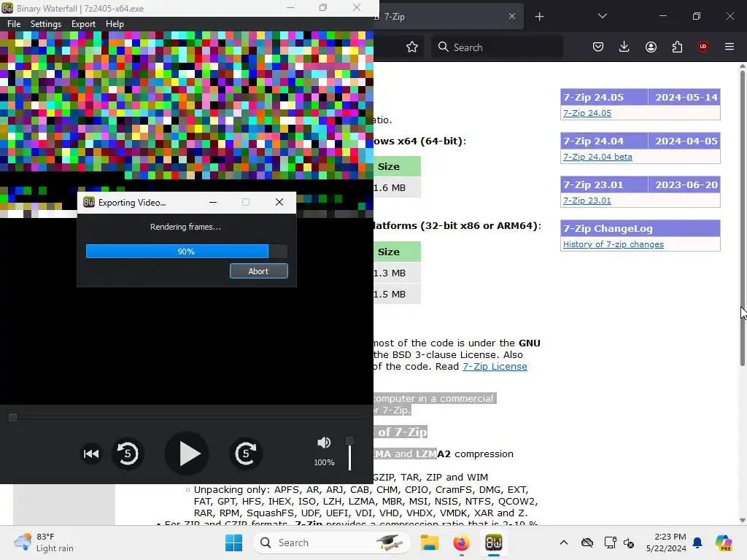Click the taskbar Search box
The image size is (747, 560).
coord(331,542)
